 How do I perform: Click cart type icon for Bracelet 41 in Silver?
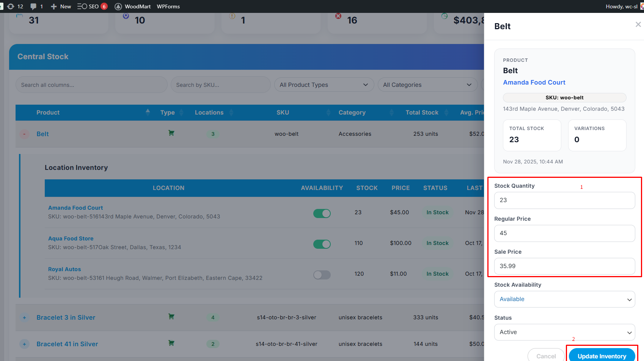point(171,343)
